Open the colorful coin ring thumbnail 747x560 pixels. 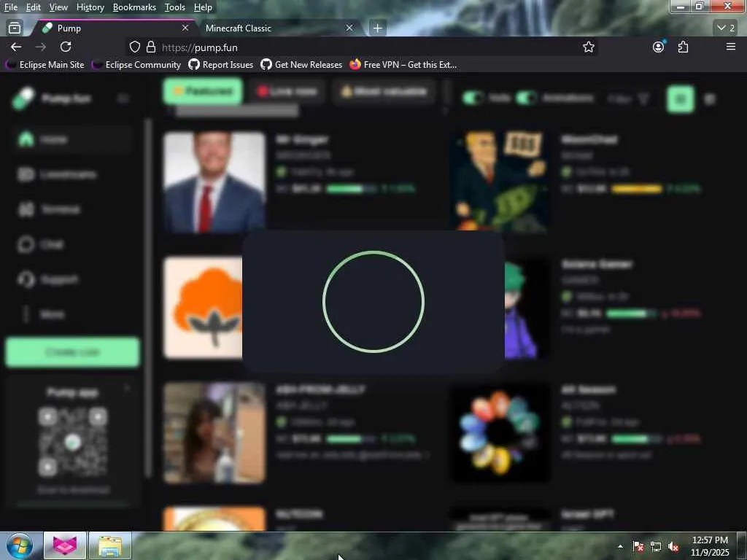(499, 432)
